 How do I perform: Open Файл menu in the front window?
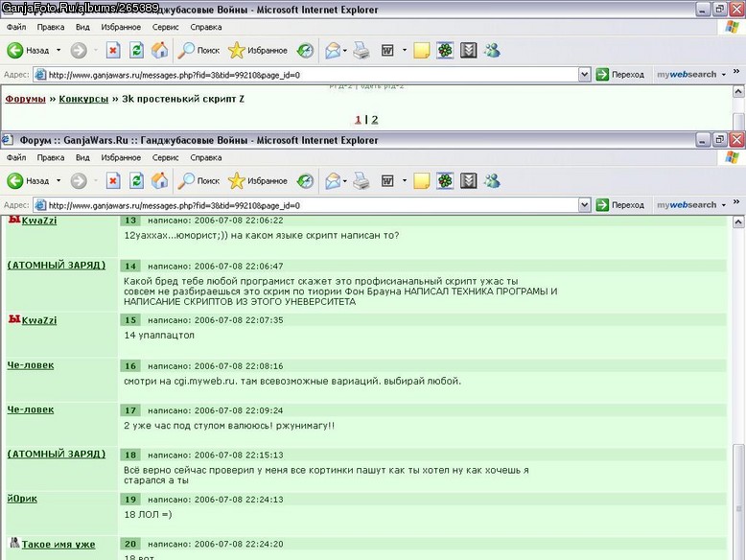click(x=16, y=157)
